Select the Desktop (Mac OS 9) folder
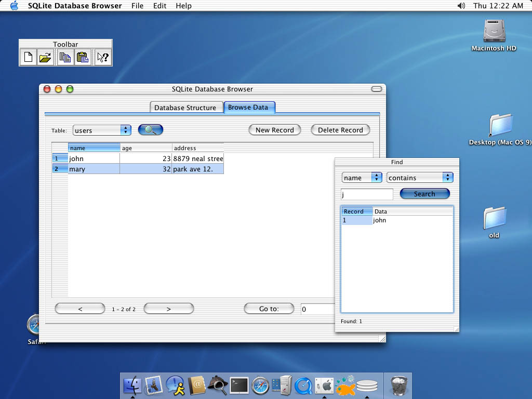This screenshot has width=532, height=399. tap(500, 129)
